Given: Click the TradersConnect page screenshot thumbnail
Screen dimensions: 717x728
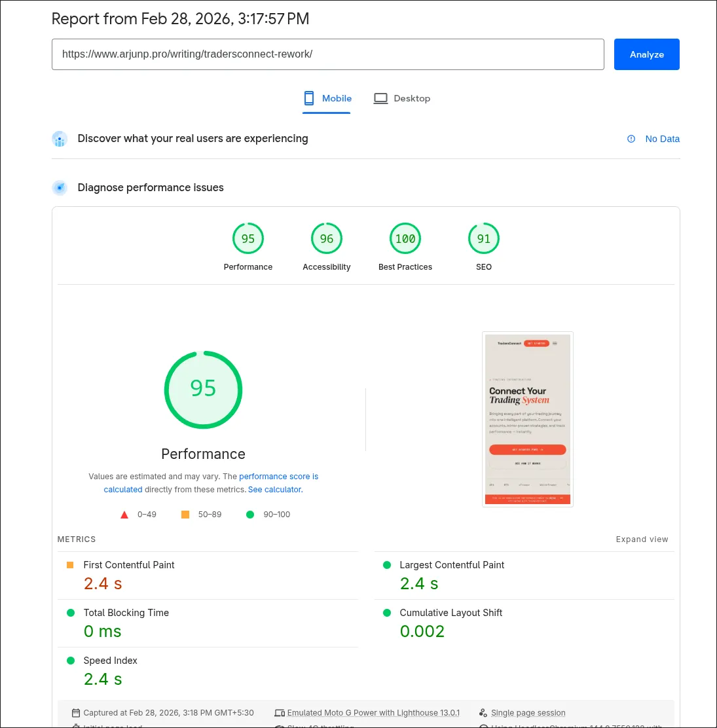Looking at the screenshot, I should (x=528, y=419).
